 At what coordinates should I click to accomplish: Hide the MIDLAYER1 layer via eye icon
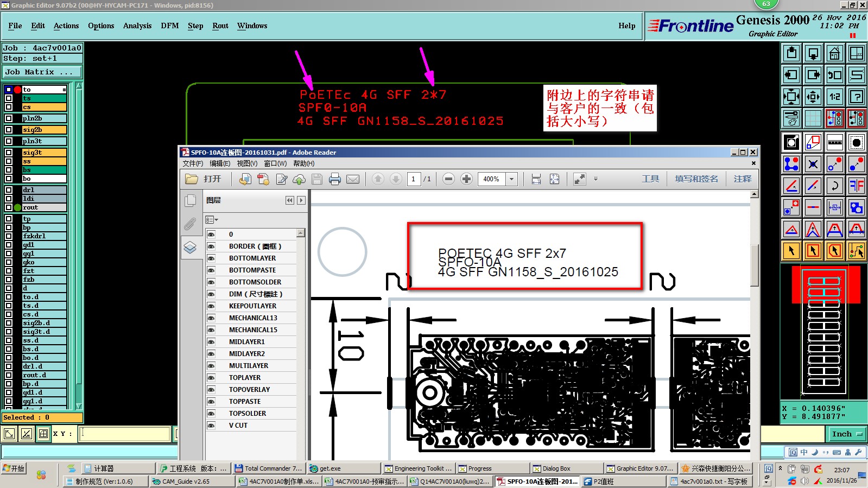pos(211,342)
